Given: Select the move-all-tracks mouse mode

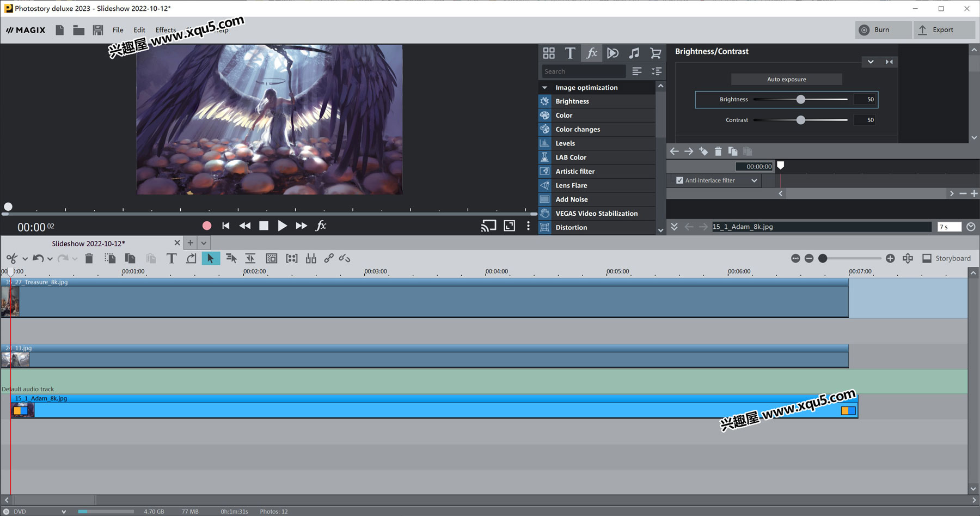Looking at the screenshot, I should pos(231,258).
